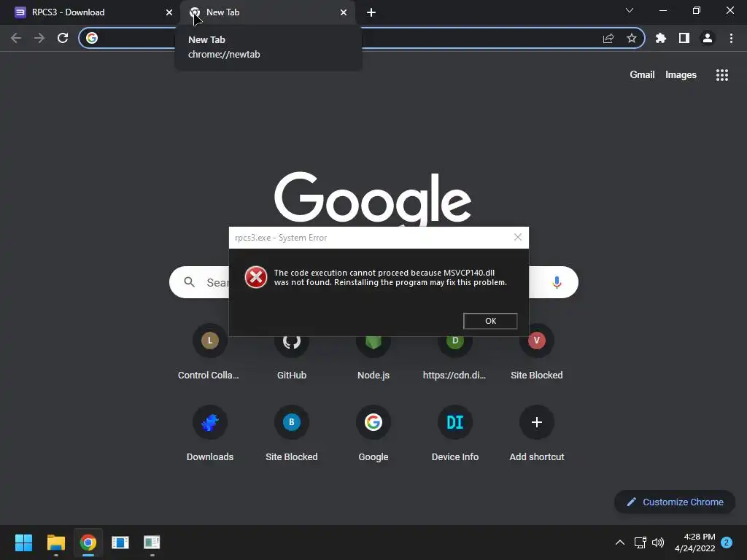Close the New Tab tab
Screen dimensions: 747x560
coord(344,12)
